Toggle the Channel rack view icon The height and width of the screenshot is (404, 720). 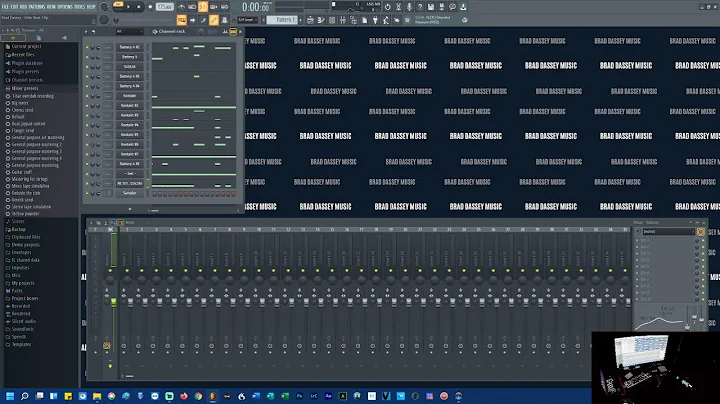coord(332,20)
